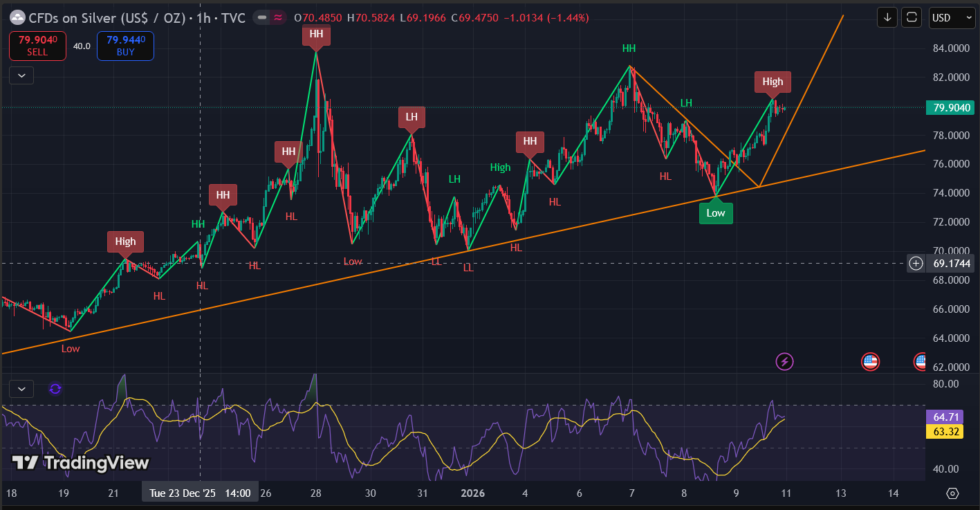Click the CFDs on Silver symbol title
980x510 pixels.
107,18
